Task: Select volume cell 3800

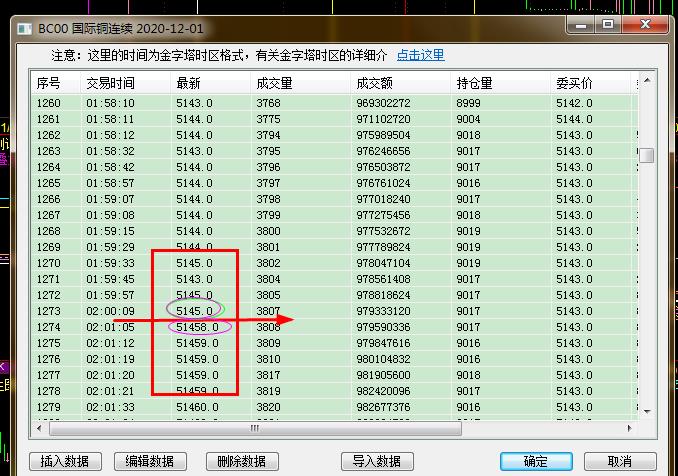Action: 268,231
